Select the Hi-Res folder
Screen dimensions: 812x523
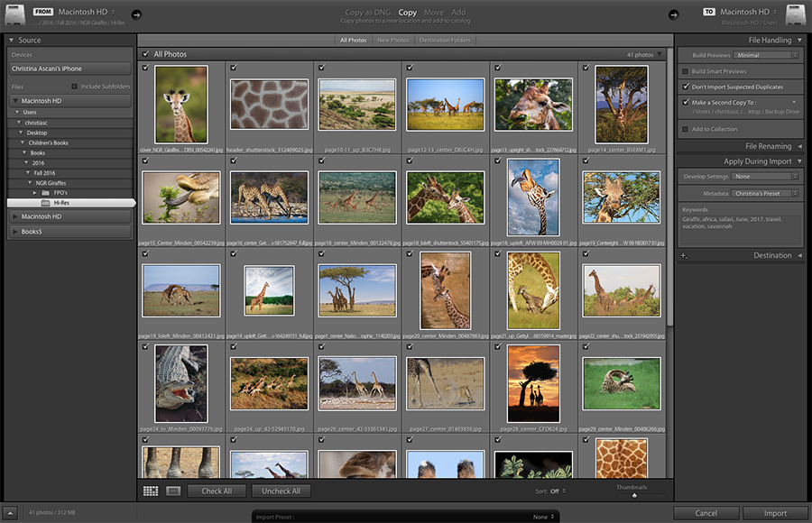[71, 203]
